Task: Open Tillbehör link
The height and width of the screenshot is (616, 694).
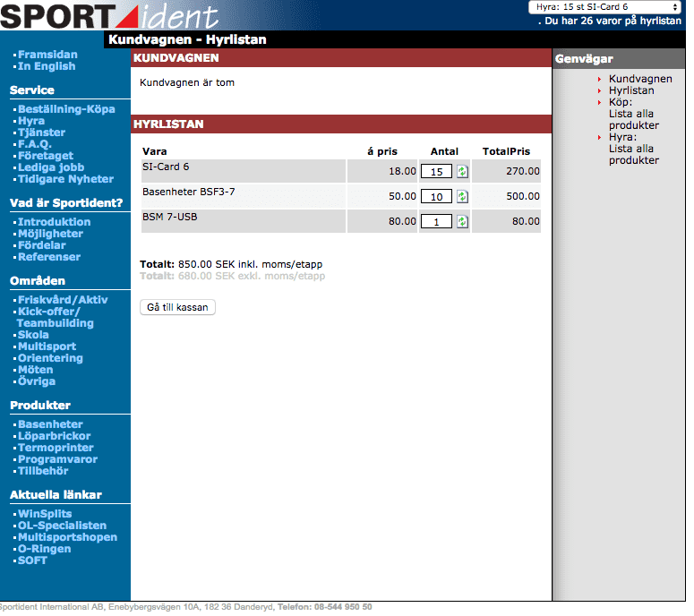Action: tap(43, 471)
